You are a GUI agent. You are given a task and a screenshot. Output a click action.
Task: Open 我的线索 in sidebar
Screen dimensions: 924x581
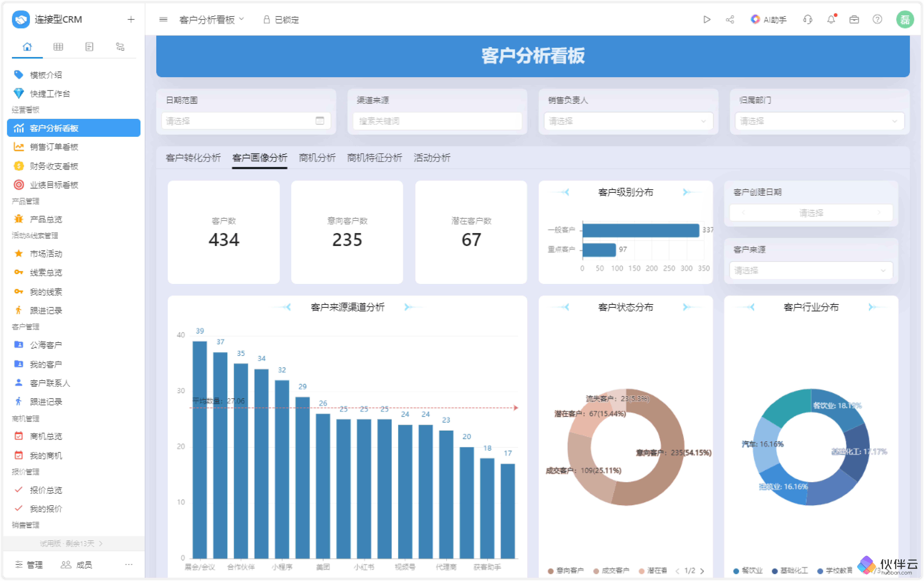(74, 292)
